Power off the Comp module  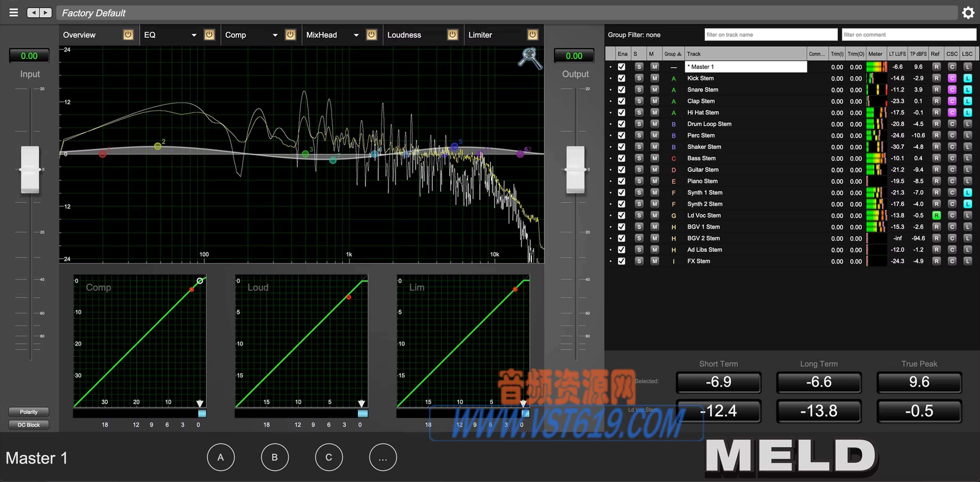(291, 35)
